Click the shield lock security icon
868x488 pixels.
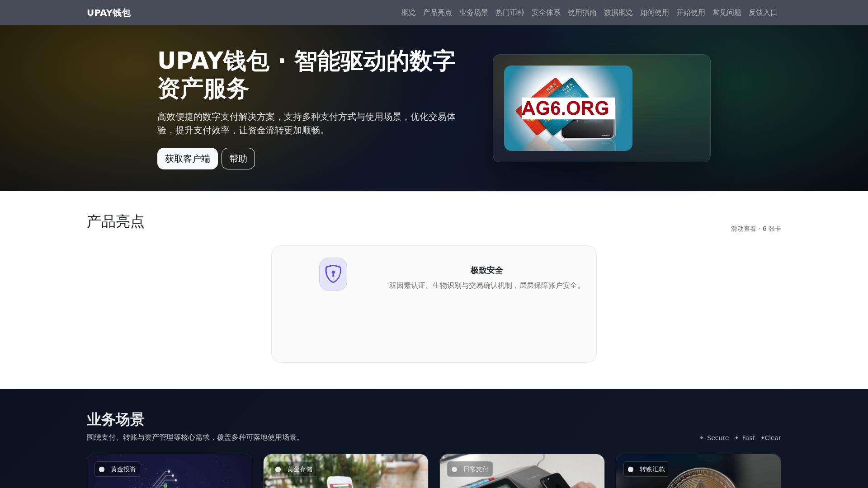click(333, 274)
